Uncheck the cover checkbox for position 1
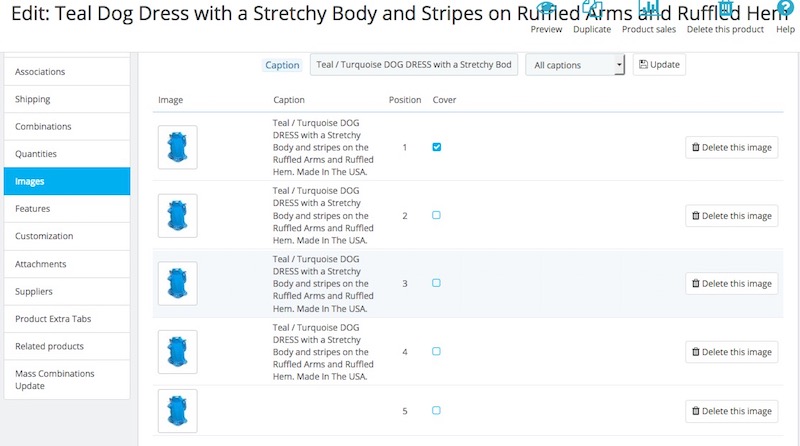Viewport: 800px width, 446px height. (437, 147)
